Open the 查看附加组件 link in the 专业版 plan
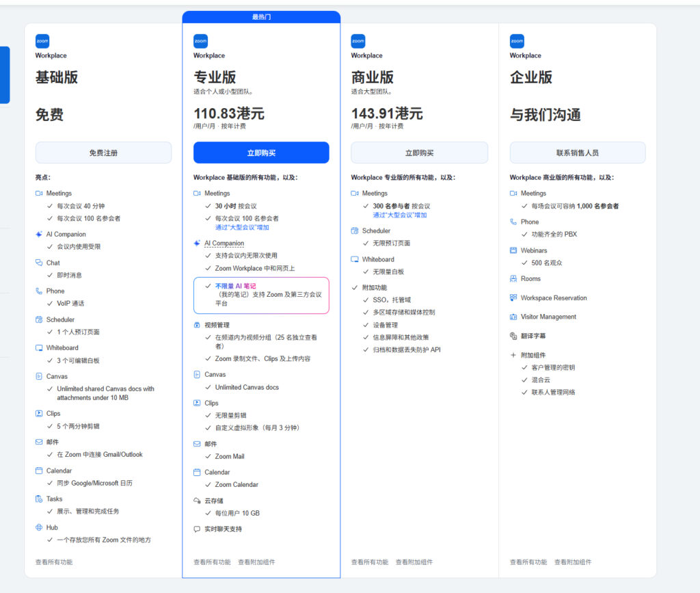Image resolution: width=700 pixels, height=593 pixels. point(256,562)
